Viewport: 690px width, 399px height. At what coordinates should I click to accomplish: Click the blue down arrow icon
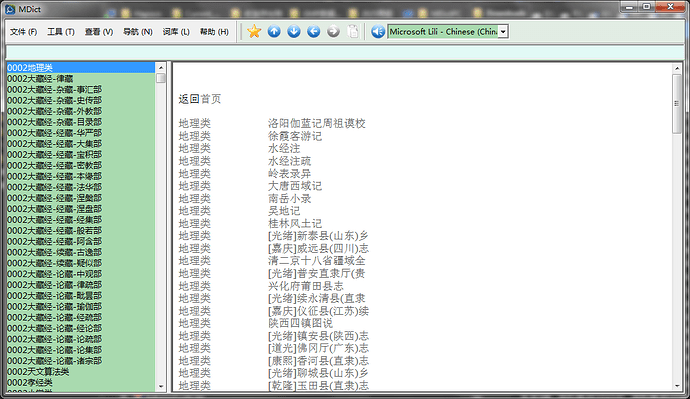click(x=294, y=31)
